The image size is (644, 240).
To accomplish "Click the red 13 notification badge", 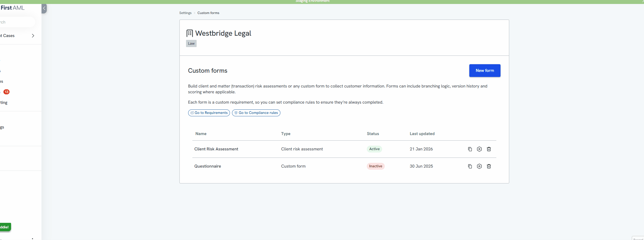I will pos(6,92).
